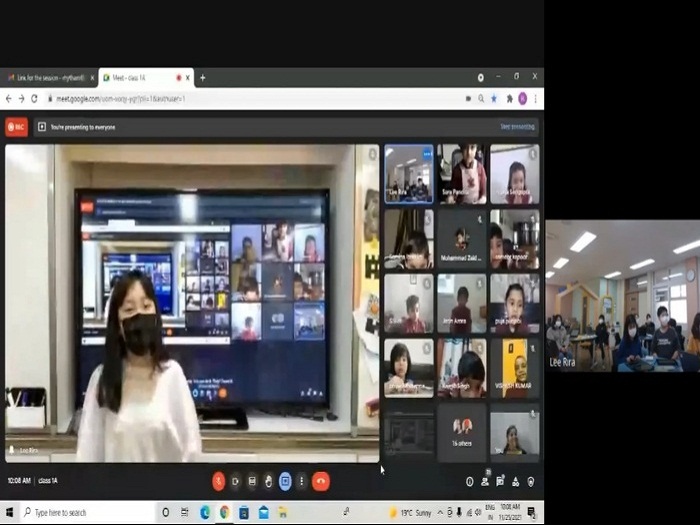The width and height of the screenshot is (700, 525).
Task: Select the Meet - class 1A tab
Action: (x=141, y=78)
